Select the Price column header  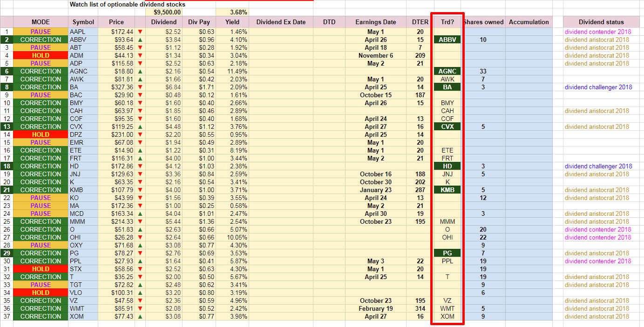116,22
